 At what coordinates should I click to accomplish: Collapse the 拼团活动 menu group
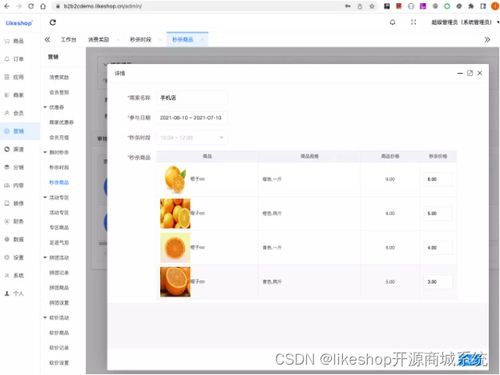[45, 257]
